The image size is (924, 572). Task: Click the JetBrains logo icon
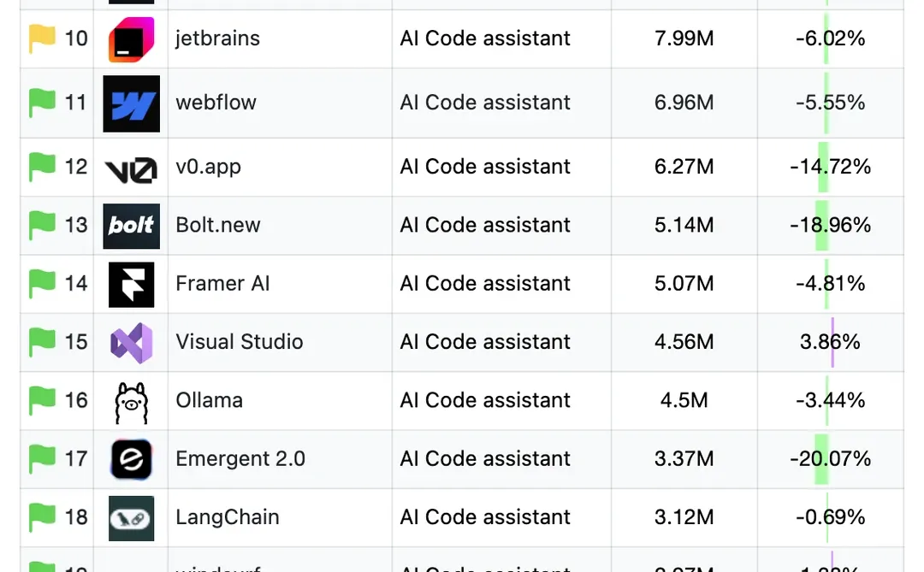tap(131, 39)
